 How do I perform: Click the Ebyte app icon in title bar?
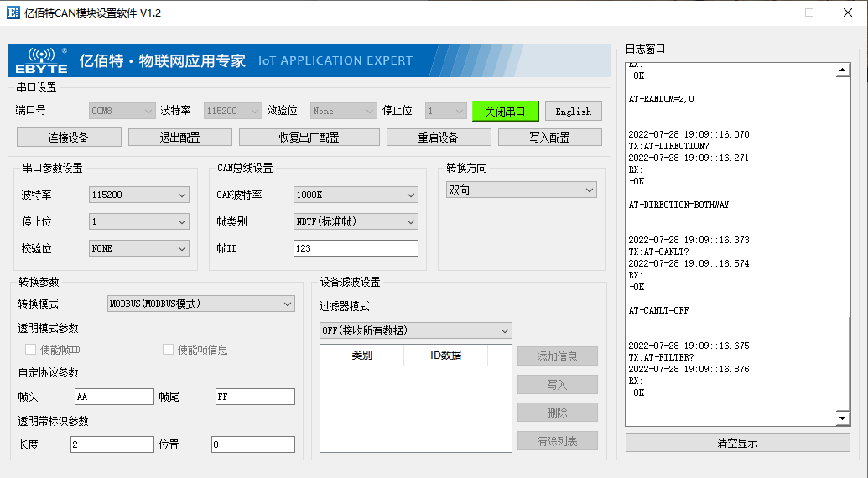coord(13,13)
